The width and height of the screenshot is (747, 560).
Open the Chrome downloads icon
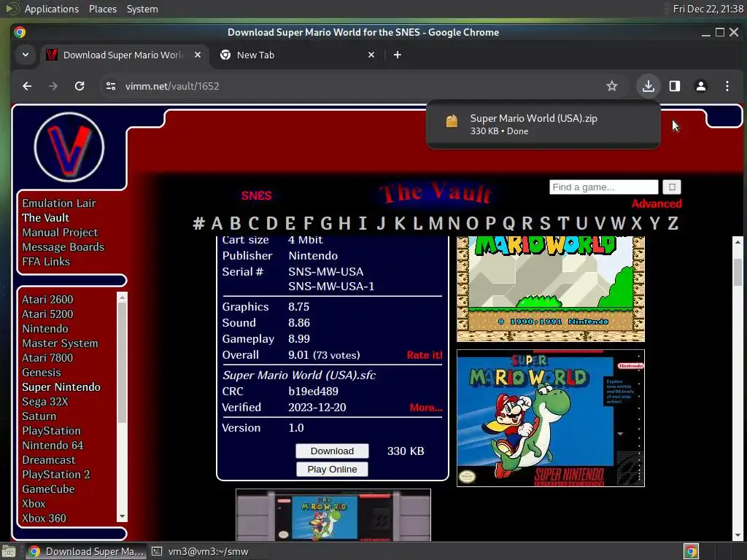click(x=649, y=86)
